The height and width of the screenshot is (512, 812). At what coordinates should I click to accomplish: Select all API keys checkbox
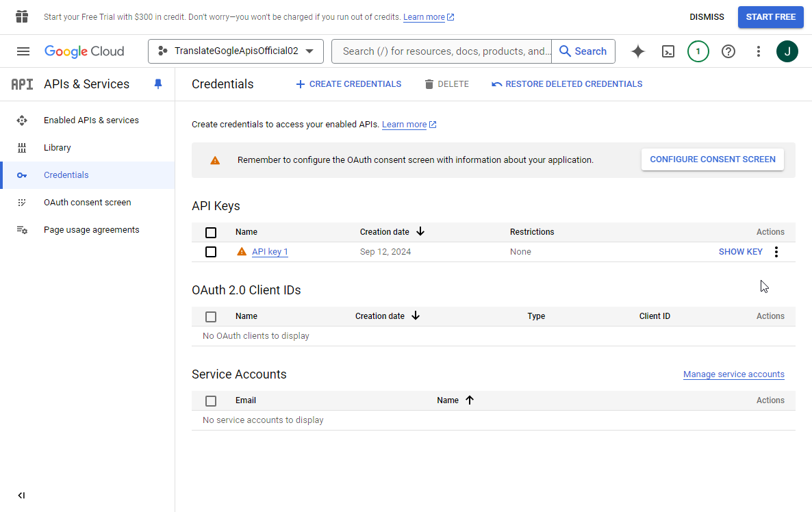click(x=211, y=233)
